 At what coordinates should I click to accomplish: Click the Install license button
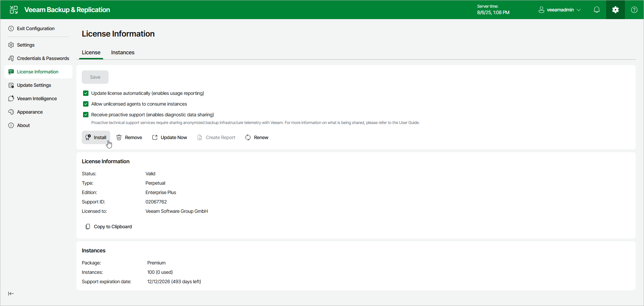click(x=96, y=137)
